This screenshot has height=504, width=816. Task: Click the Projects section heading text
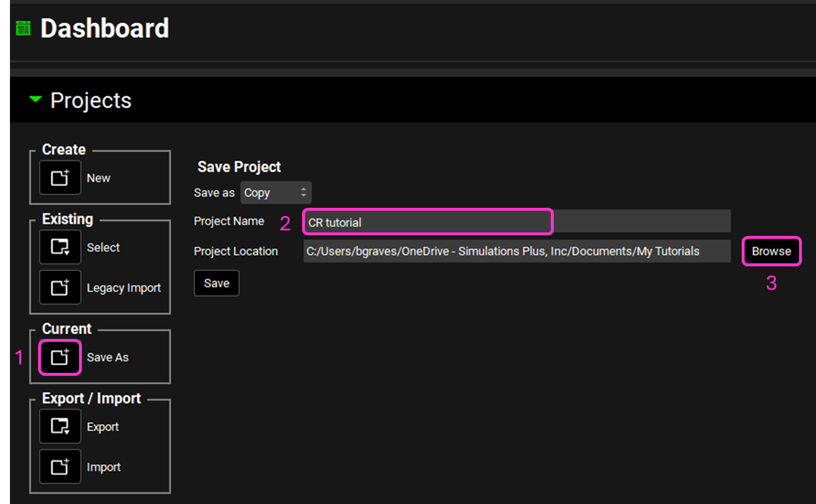(91, 101)
